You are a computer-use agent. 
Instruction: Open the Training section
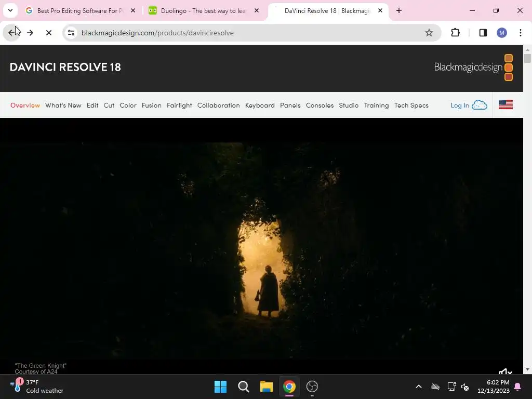(x=376, y=105)
